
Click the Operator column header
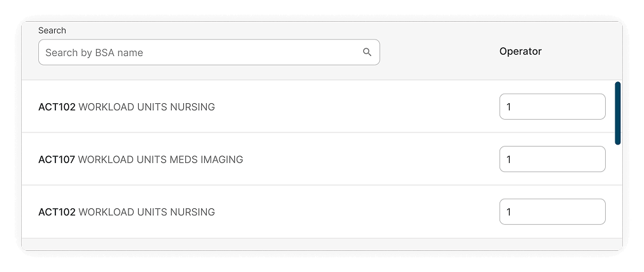click(520, 52)
